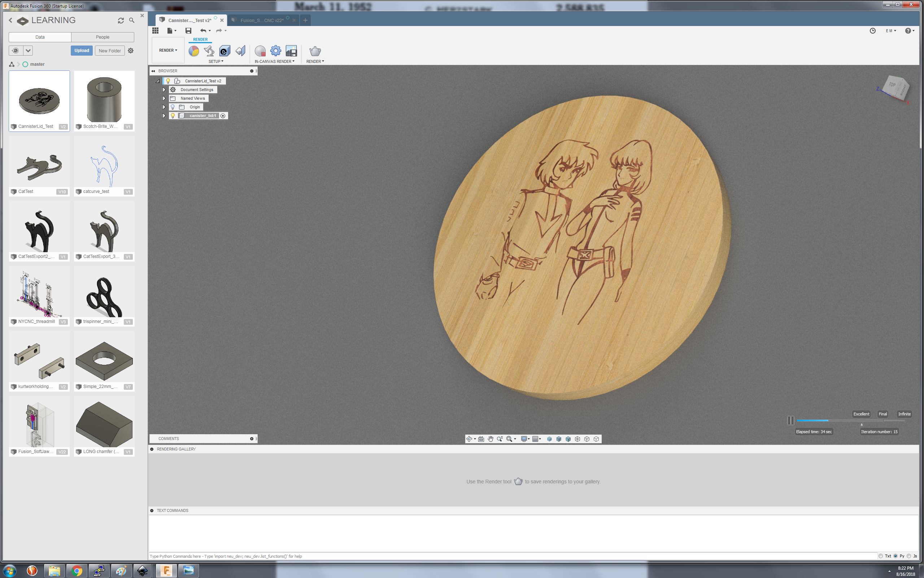Open the CatTest design thumbnail

point(39,166)
